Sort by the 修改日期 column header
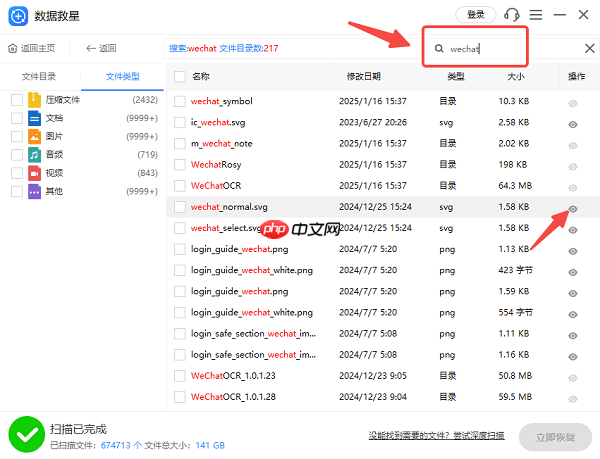The height and width of the screenshot is (459, 600). coord(364,76)
